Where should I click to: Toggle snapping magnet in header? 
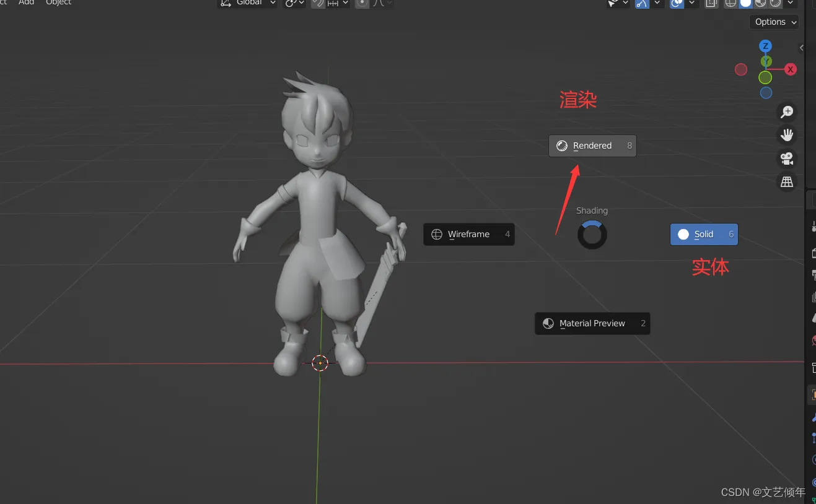(x=318, y=3)
